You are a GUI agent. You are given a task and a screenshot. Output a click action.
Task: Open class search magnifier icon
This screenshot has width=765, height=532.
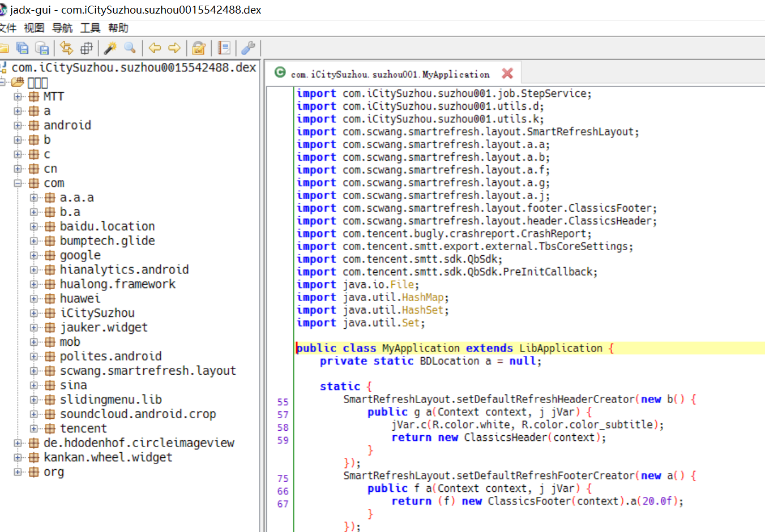point(130,48)
